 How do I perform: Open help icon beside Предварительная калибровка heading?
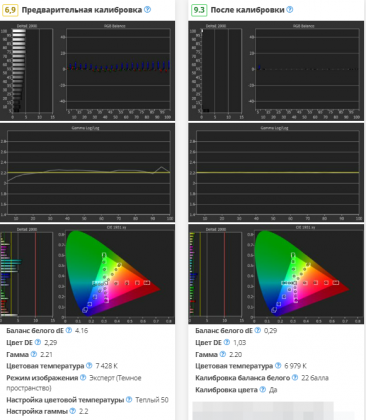click(x=147, y=10)
